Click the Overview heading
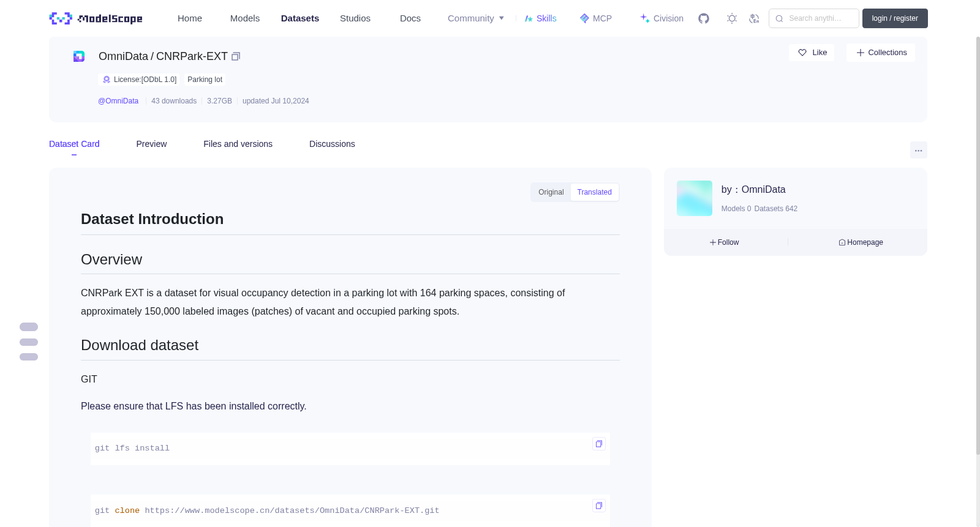980x527 pixels. tap(111, 260)
